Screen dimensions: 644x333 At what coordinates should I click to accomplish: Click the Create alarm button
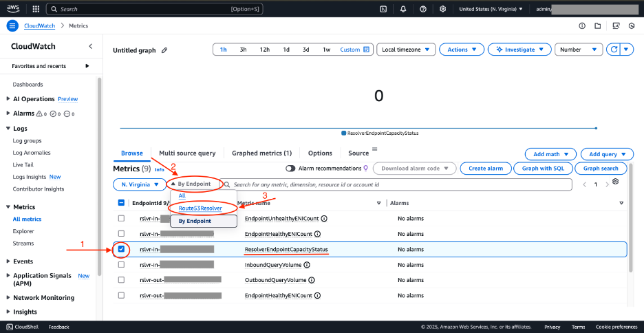pyautogui.click(x=486, y=169)
